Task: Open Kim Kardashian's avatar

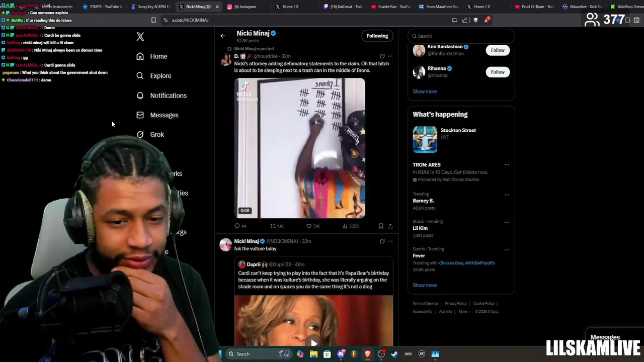Action: pyautogui.click(x=419, y=50)
